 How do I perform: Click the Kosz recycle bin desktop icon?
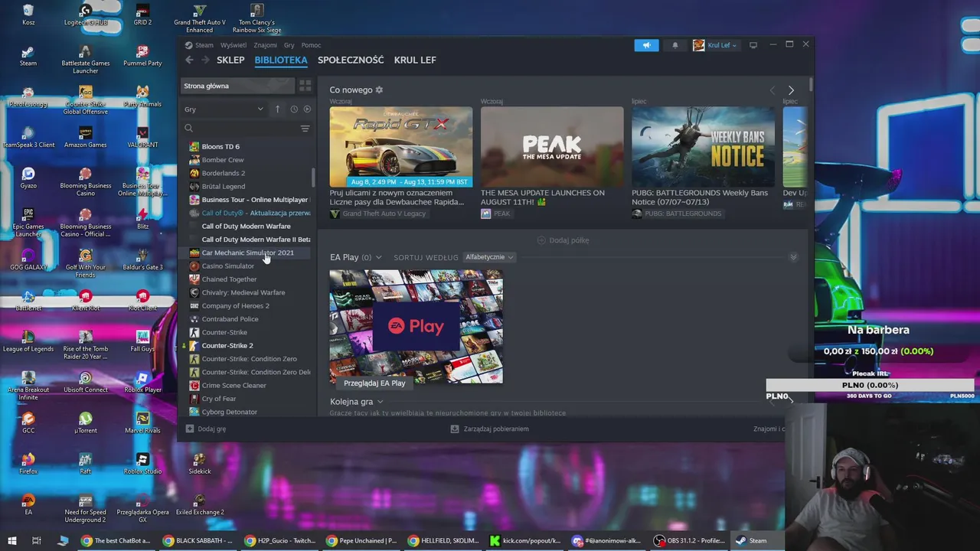28,15
